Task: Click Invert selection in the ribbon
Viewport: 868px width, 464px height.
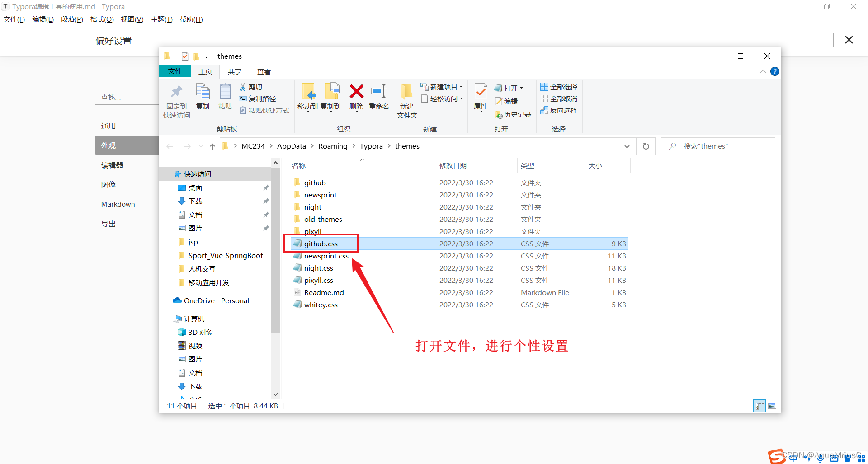Action: point(559,110)
